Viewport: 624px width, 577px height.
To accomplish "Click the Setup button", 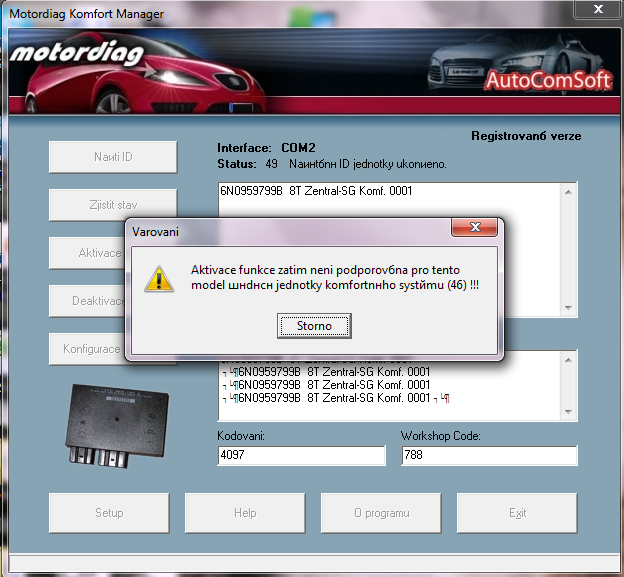I will (x=109, y=513).
